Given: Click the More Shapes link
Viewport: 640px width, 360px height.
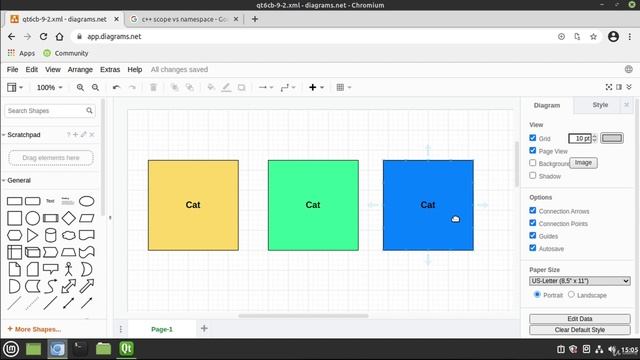Looking at the screenshot, I should [x=34, y=329].
